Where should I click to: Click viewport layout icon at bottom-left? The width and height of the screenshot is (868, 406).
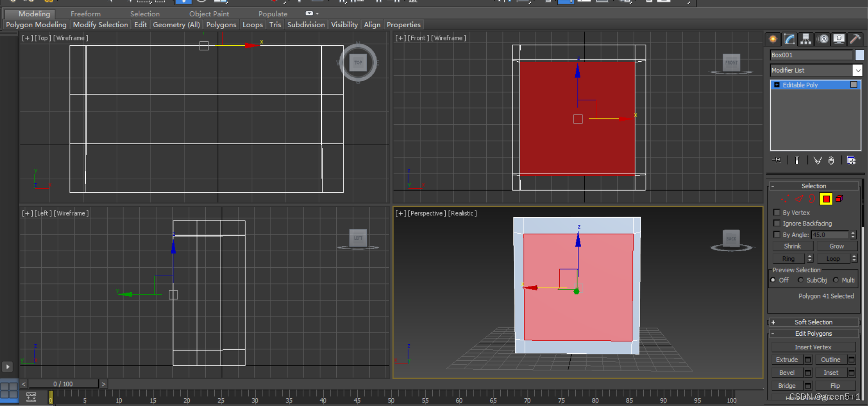point(9,391)
